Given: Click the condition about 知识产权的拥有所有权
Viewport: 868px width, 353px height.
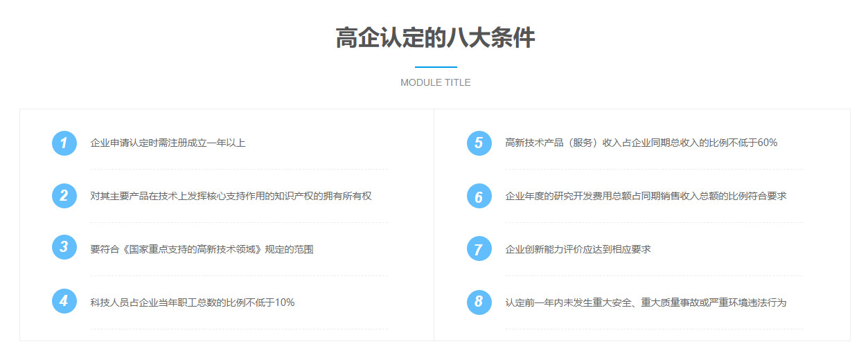Looking at the screenshot, I should coord(231,196).
